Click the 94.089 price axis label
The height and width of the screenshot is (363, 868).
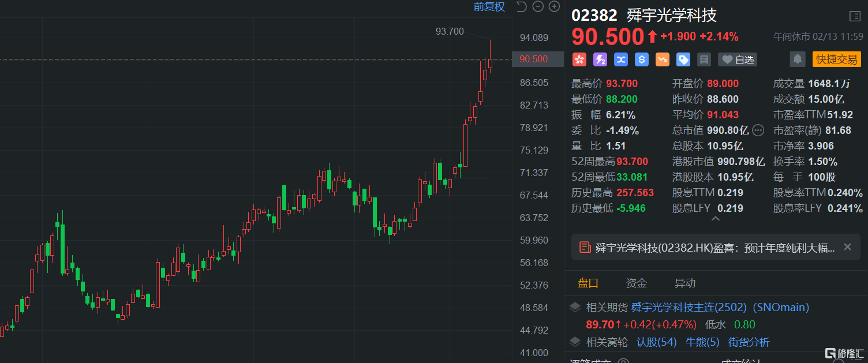pyautogui.click(x=533, y=38)
